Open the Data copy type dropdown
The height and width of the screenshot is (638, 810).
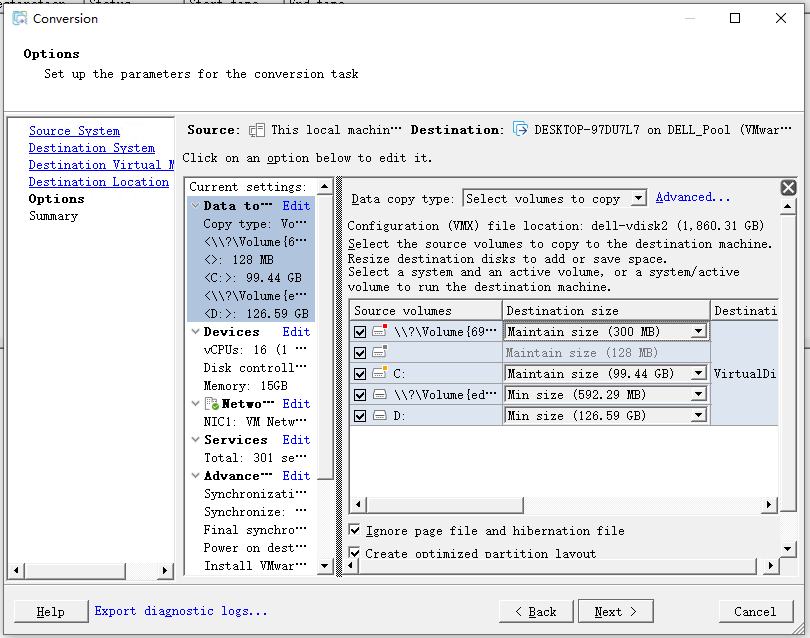[x=639, y=198]
